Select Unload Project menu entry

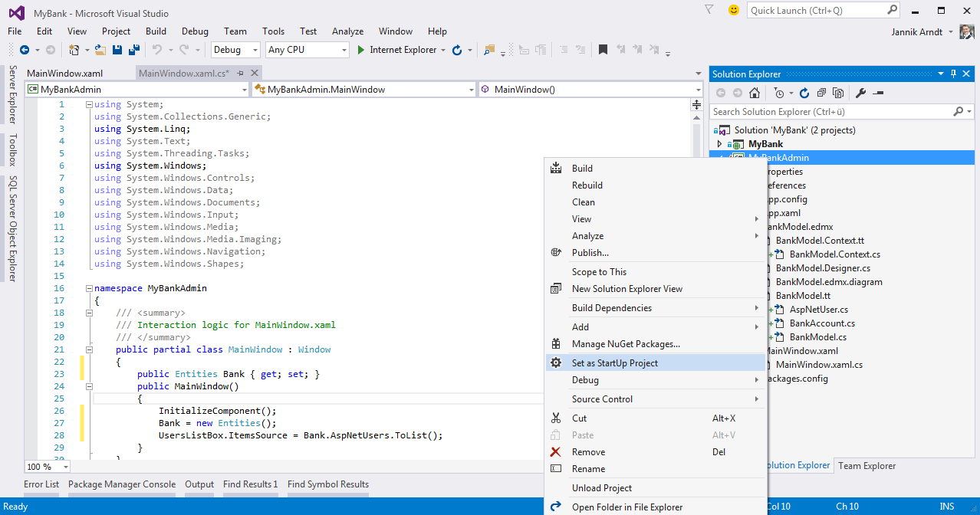656,488
